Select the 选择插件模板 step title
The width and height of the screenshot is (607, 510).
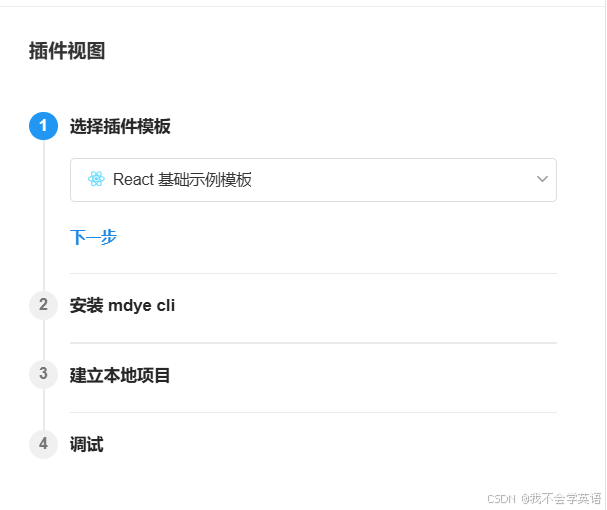(x=120, y=127)
